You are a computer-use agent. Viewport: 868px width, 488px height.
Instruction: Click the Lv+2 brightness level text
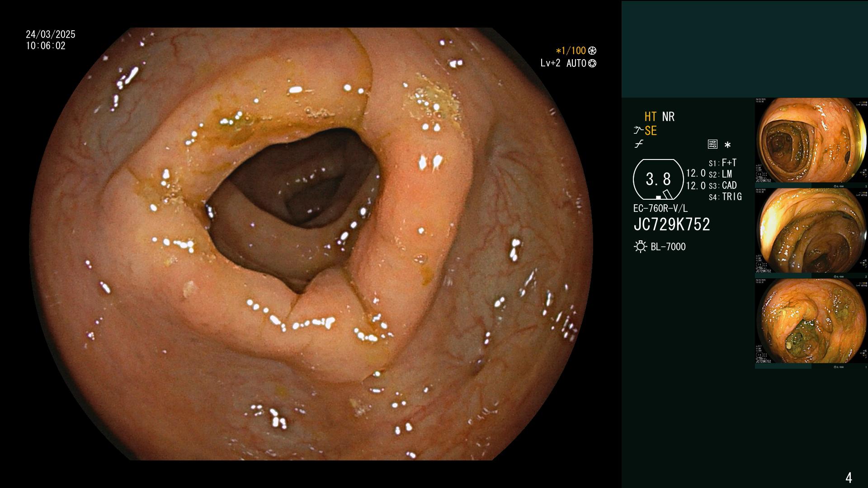coord(550,63)
